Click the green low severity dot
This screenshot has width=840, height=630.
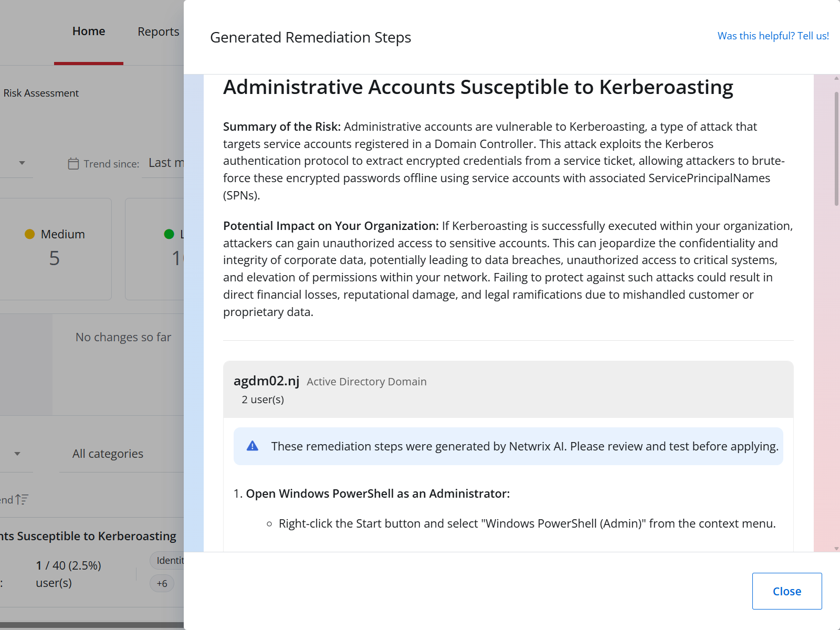tap(169, 234)
